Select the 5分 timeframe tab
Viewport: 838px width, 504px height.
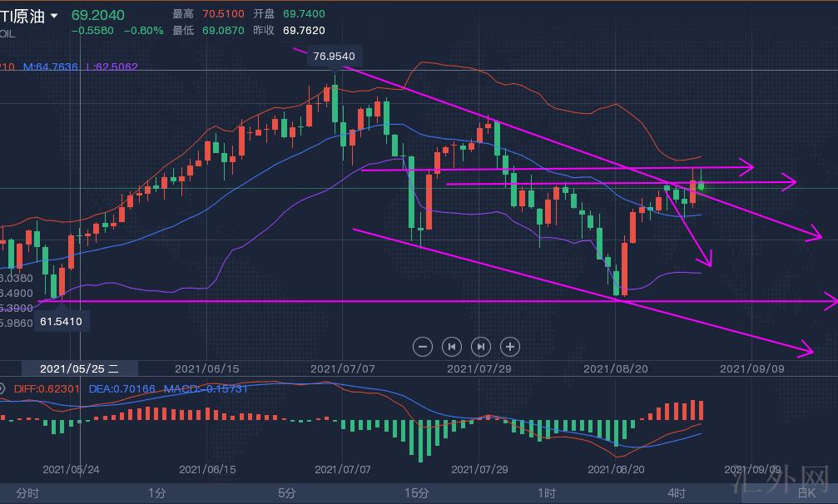coord(287,492)
